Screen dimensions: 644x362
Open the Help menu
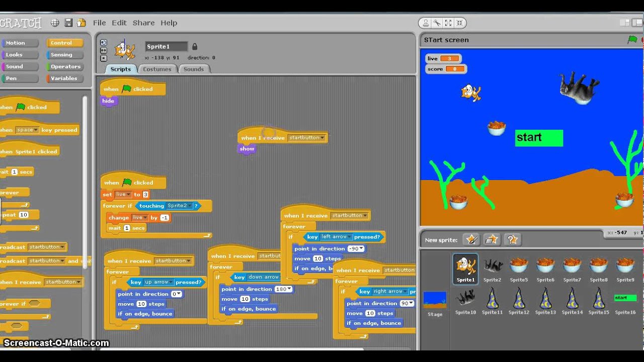click(x=169, y=23)
